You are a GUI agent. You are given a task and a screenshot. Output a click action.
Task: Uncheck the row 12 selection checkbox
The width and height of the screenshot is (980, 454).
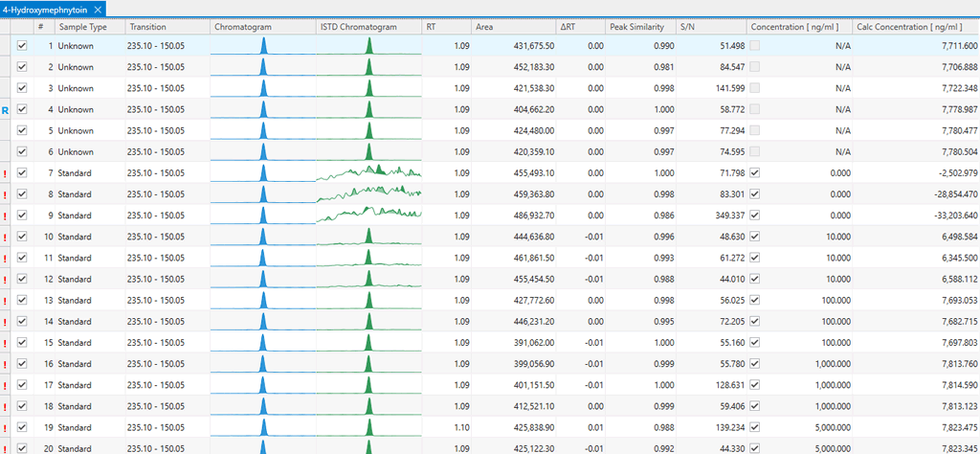click(23, 280)
